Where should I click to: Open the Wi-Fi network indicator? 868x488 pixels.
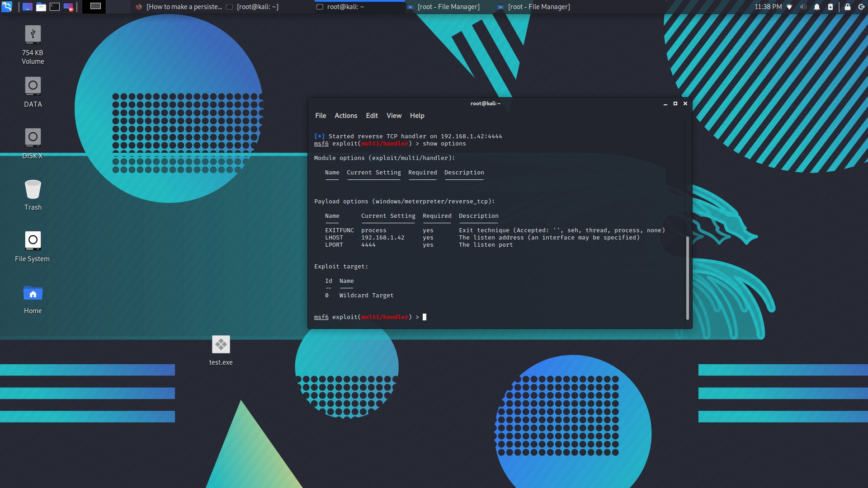(x=789, y=7)
